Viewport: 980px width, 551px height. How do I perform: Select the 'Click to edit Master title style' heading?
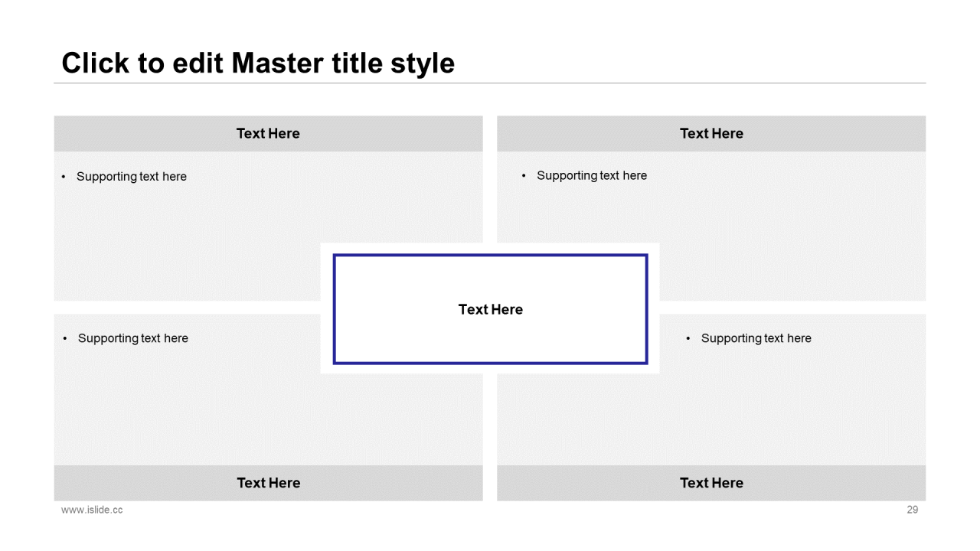(258, 63)
